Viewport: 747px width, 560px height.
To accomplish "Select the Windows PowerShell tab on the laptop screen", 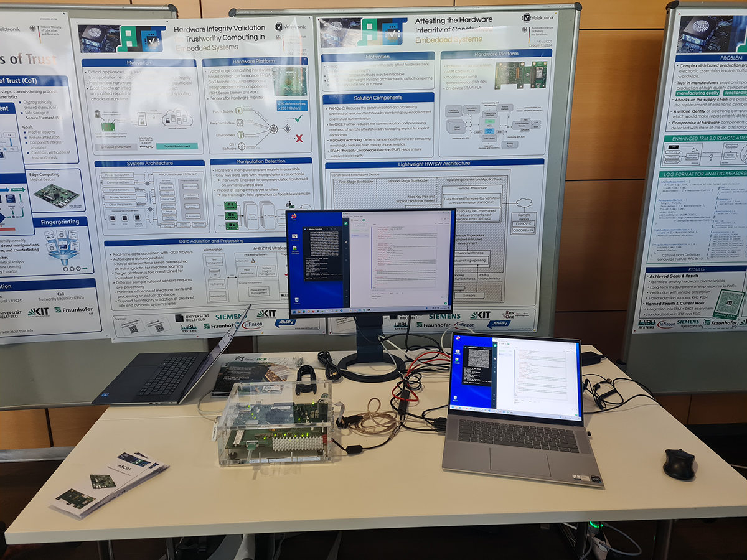I will point(474,348).
